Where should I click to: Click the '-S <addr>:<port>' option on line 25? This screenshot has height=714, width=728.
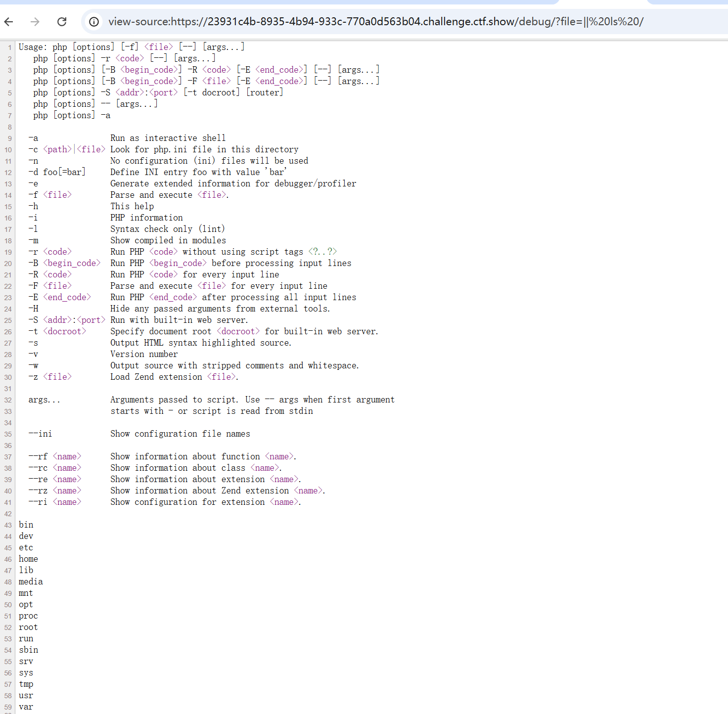(x=67, y=320)
